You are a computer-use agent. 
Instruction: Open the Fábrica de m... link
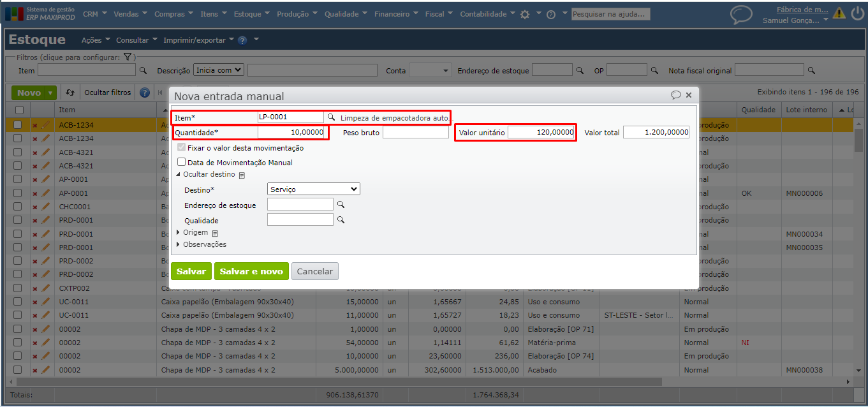click(802, 9)
